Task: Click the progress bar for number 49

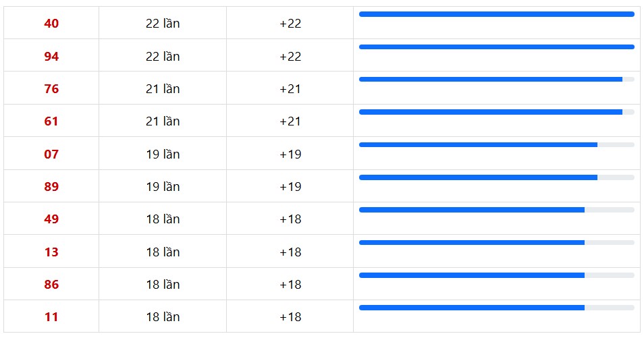Action: [496, 210]
